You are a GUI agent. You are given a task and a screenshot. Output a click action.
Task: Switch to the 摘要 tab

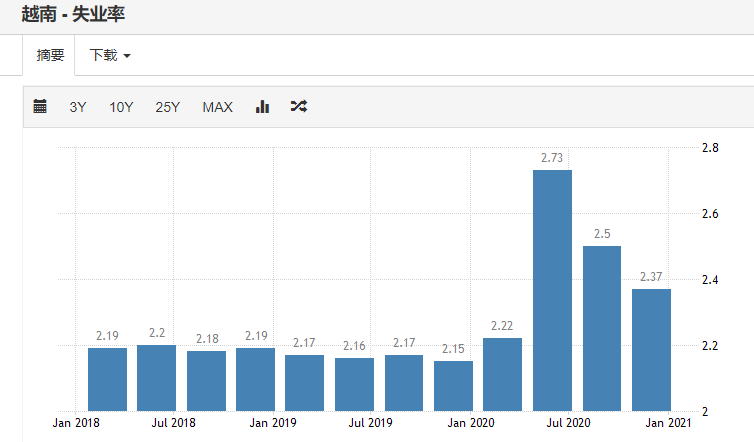pos(51,55)
